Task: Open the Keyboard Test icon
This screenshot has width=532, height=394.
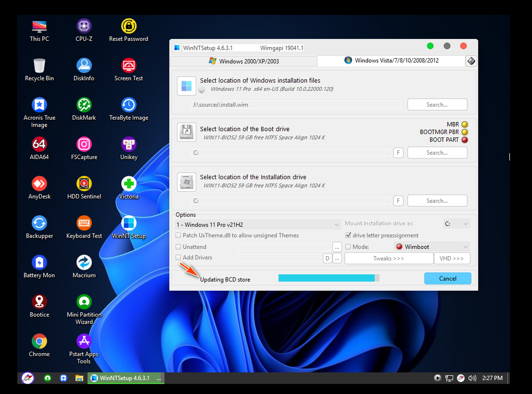Action: (x=84, y=228)
